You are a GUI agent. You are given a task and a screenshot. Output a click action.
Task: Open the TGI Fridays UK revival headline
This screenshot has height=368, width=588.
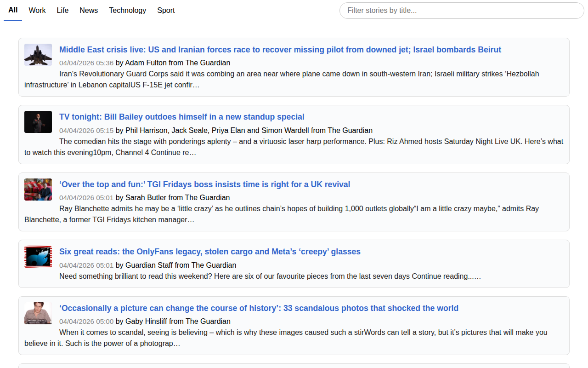click(x=204, y=184)
